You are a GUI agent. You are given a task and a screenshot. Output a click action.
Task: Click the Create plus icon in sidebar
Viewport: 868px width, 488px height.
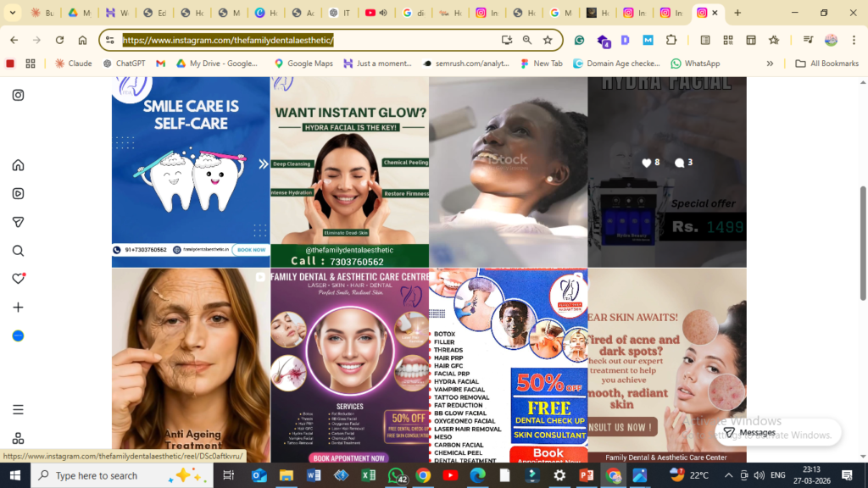[x=18, y=308]
